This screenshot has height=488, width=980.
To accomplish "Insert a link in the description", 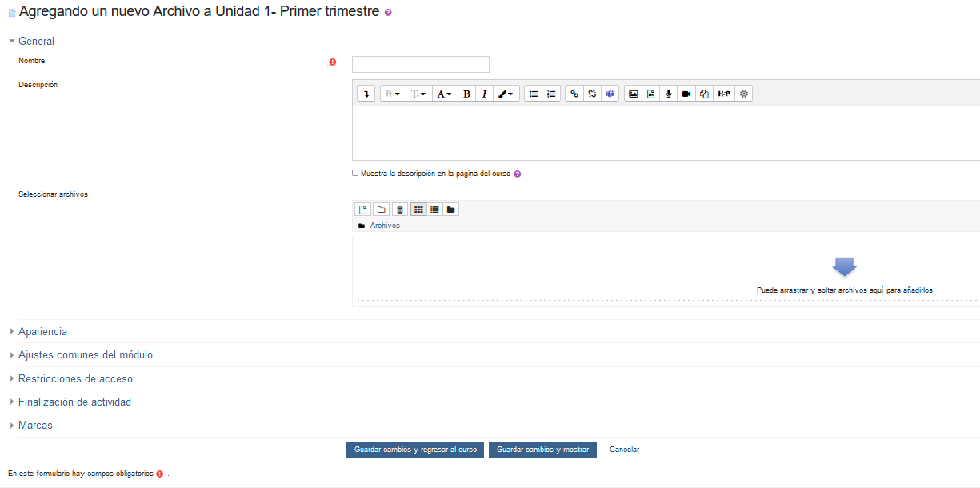I will (x=574, y=94).
